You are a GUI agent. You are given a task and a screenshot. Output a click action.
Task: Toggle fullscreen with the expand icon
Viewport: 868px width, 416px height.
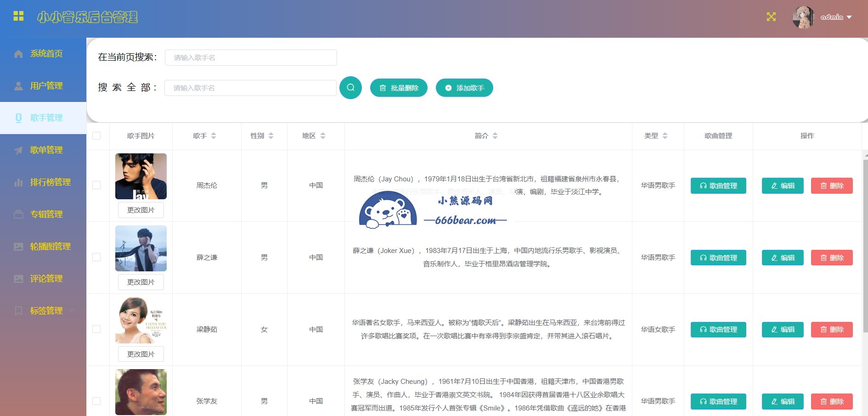(x=771, y=17)
